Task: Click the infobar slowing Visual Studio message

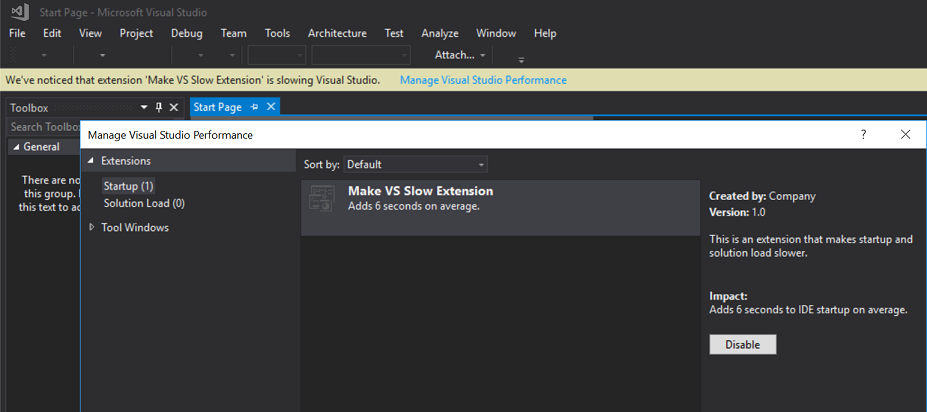Action: pyautogui.click(x=193, y=80)
